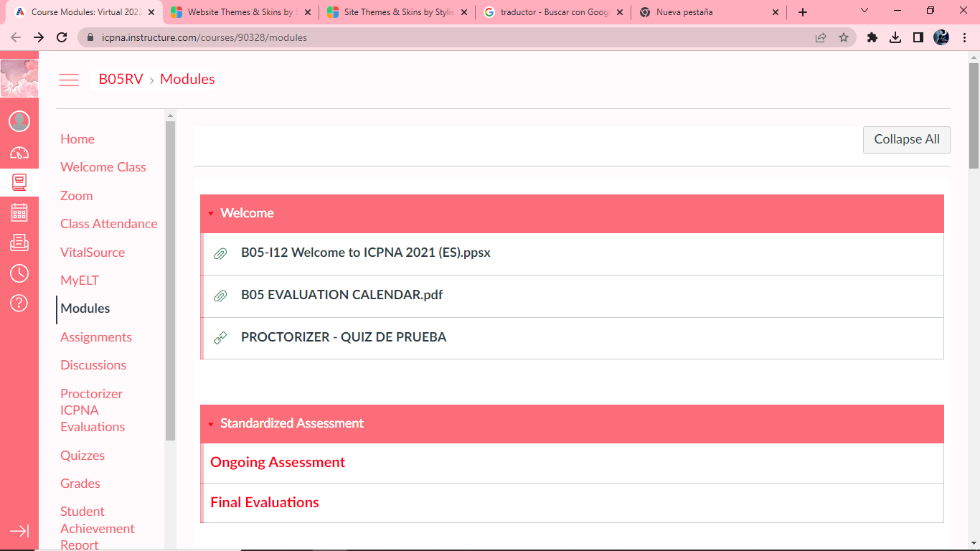Select the Courses book icon

point(19,182)
